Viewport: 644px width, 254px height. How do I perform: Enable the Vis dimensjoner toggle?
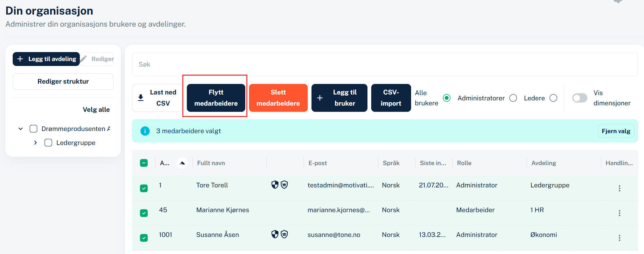pos(580,98)
